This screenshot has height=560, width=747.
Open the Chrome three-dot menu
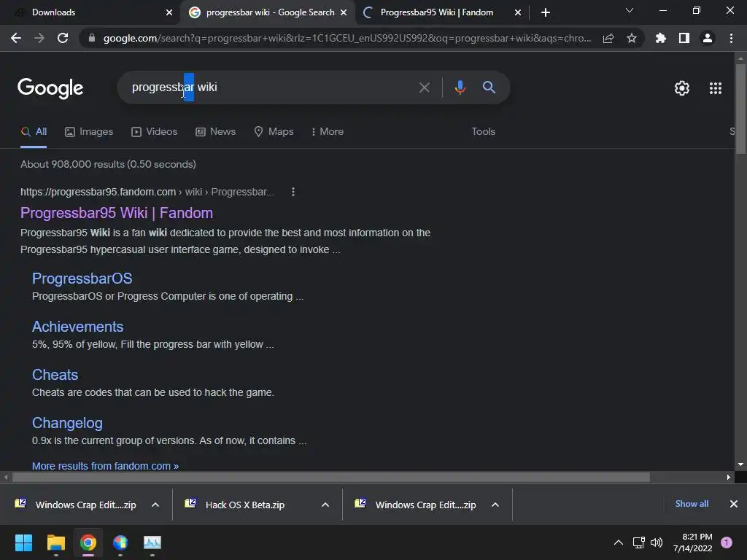(731, 38)
